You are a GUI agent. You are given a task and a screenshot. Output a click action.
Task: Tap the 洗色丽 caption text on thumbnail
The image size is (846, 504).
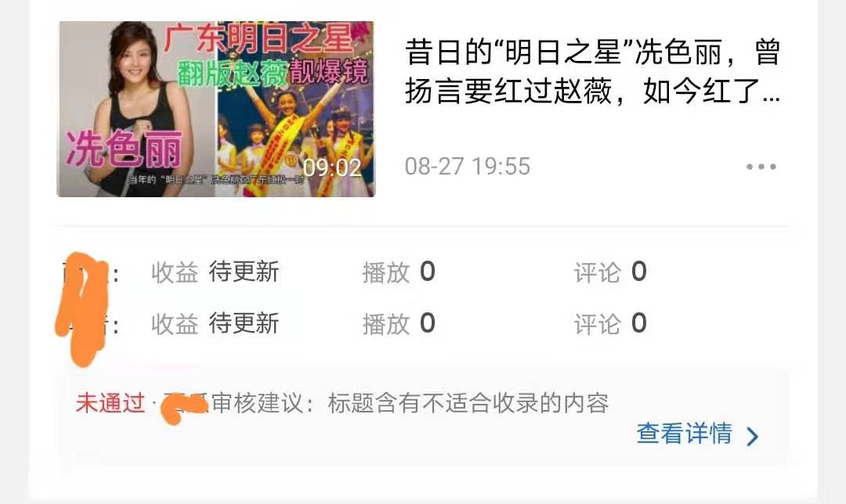click(124, 149)
